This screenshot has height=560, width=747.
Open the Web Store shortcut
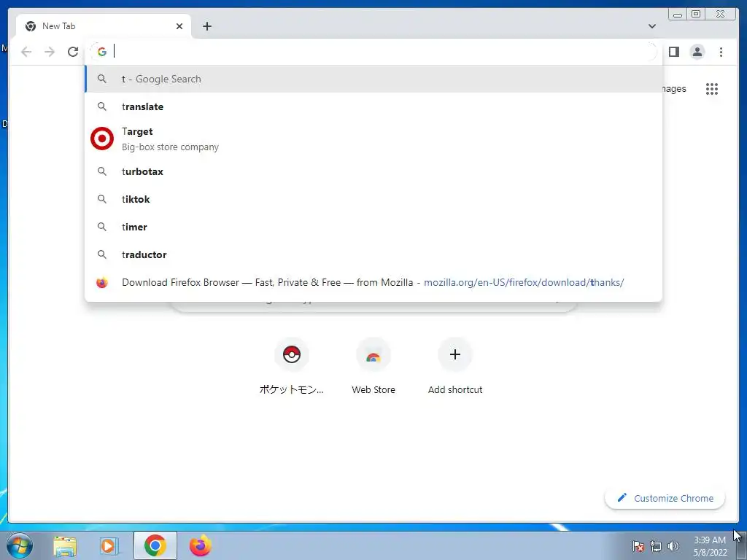[x=373, y=366]
